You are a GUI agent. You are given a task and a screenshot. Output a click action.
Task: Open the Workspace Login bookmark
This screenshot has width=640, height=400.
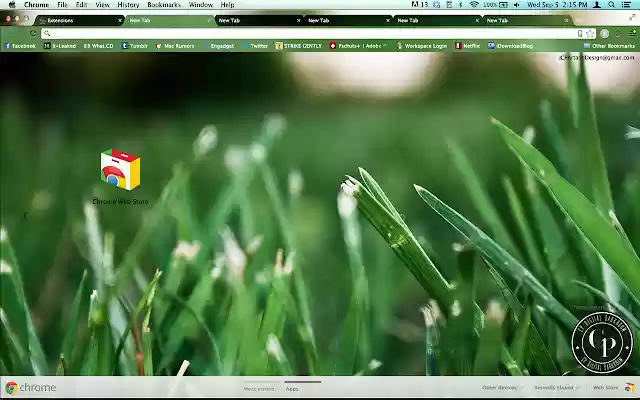[422, 46]
